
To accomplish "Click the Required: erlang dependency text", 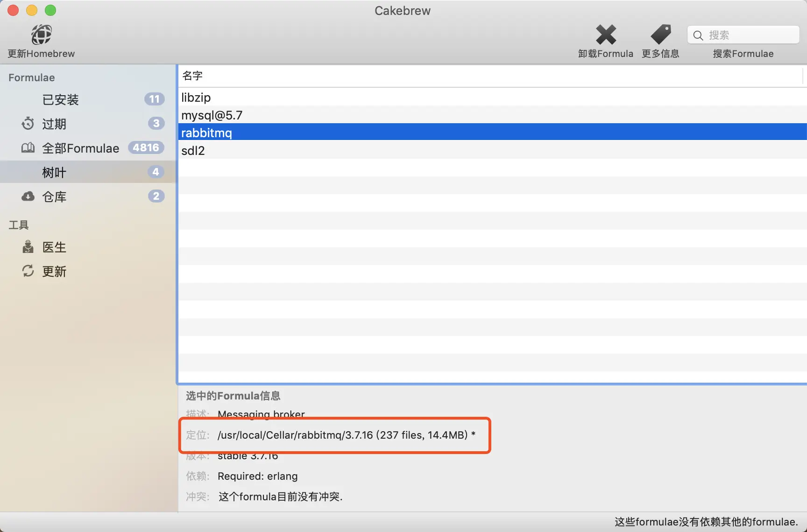I will [258, 476].
